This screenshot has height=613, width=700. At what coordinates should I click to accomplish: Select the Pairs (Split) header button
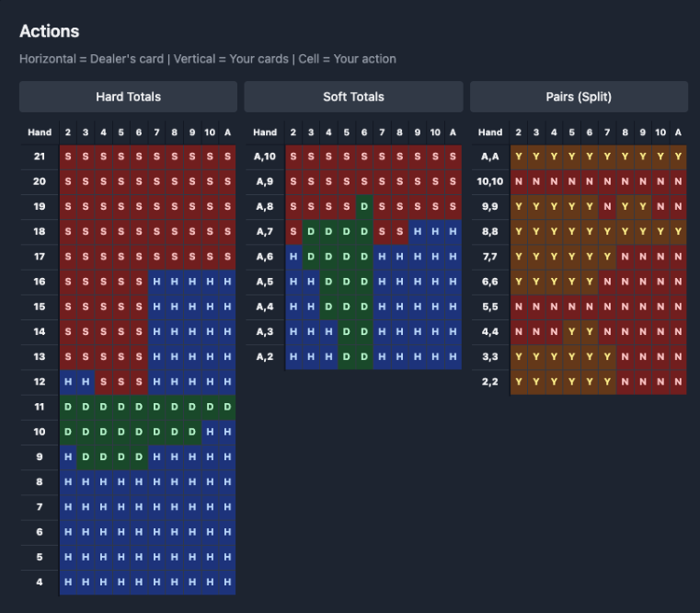point(579,97)
